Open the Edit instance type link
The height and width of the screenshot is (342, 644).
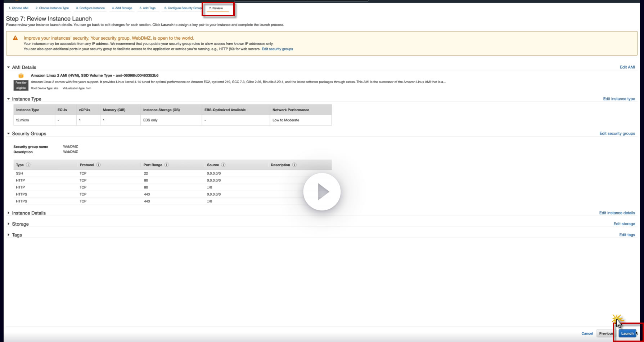[619, 99]
